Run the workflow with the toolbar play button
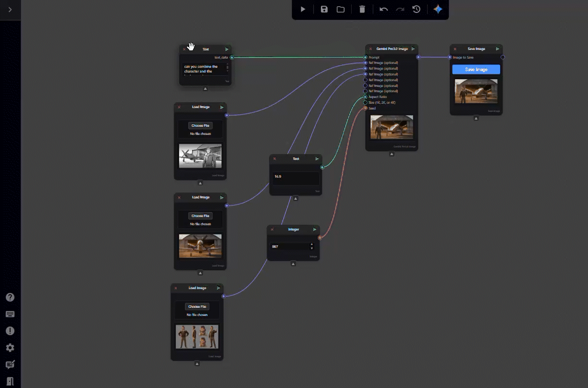 point(303,9)
